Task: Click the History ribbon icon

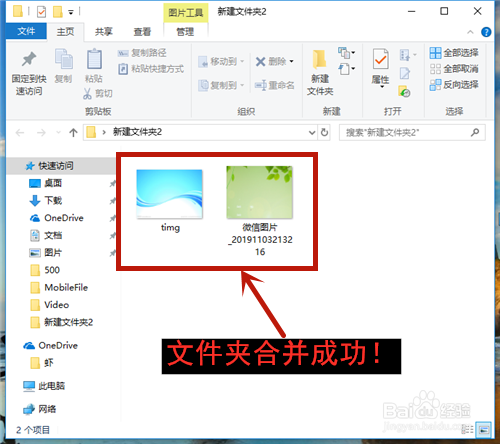Action: [404, 91]
